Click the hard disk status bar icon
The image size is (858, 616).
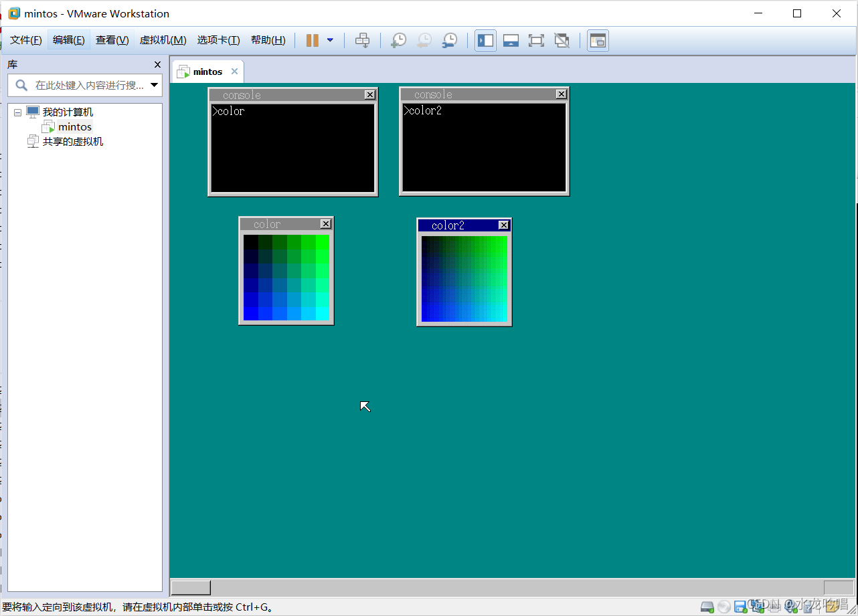click(x=707, y=607)
